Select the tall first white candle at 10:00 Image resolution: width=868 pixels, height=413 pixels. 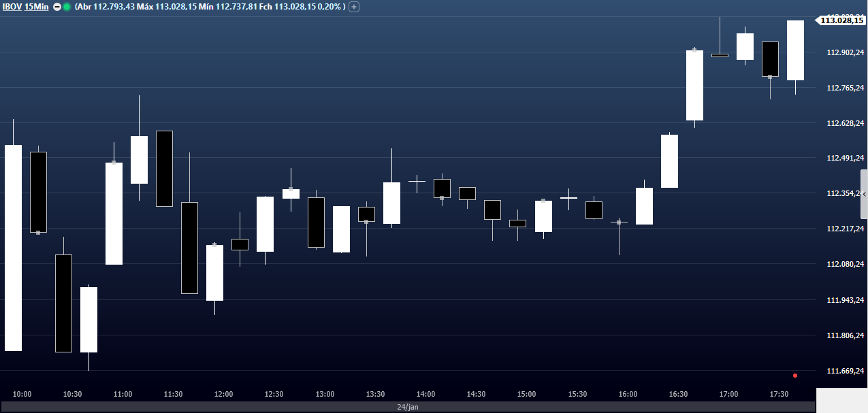pos(13,248)
